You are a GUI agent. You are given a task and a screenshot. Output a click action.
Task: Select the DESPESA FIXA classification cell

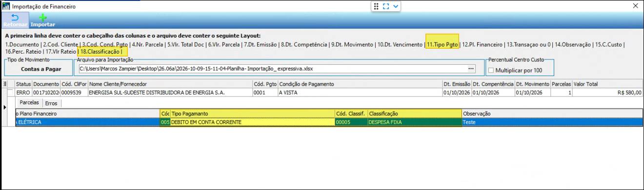[x=414, y=122]
